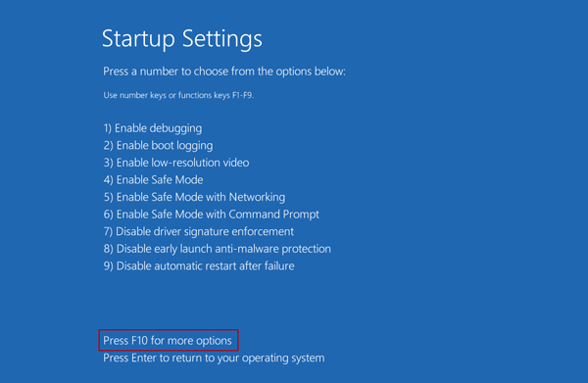The height and width of the screenshot is (383, 588).
Task: Click the number 4) before Enable Safe Mode
Action: (108, 180)
